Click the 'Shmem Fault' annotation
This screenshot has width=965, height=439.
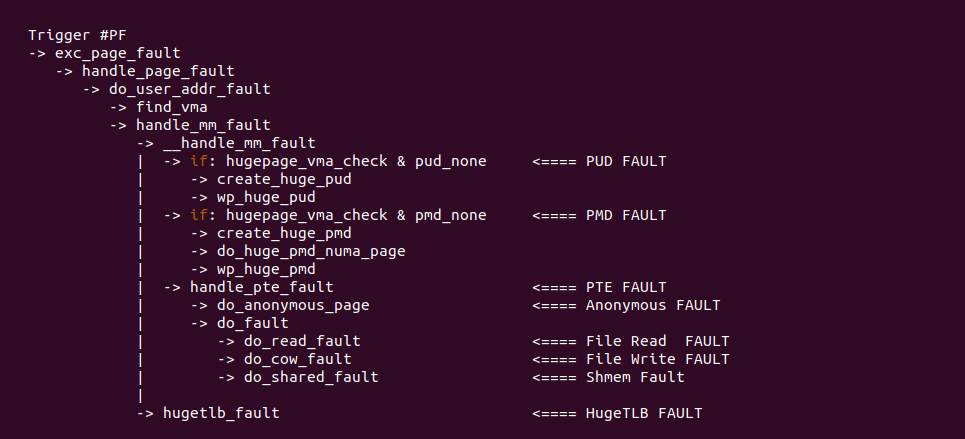[x=635, y=377]
